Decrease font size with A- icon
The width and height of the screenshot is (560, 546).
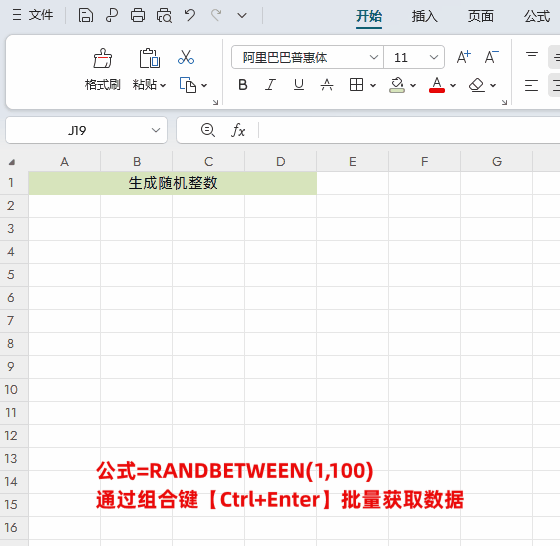coord(491,57)
